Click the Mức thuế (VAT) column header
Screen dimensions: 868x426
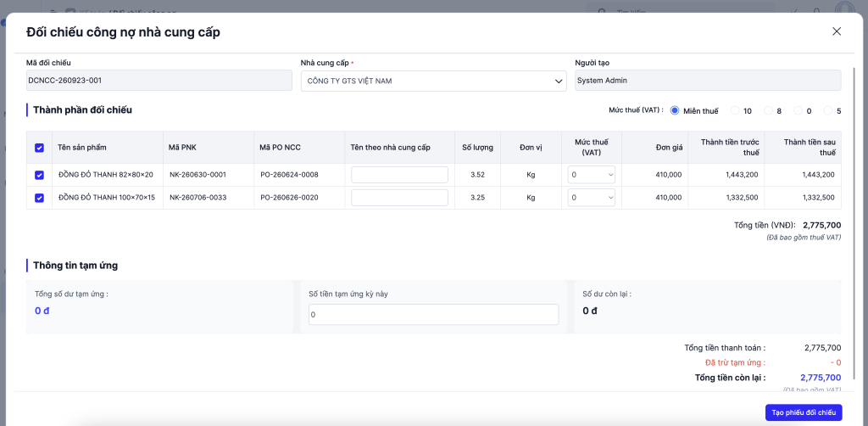point(591,148)
